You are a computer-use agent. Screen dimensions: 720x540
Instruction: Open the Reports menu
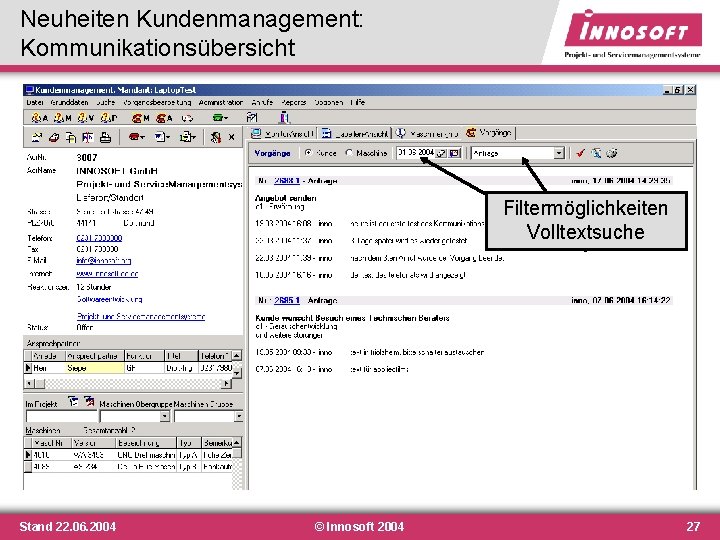coord(294,102)
